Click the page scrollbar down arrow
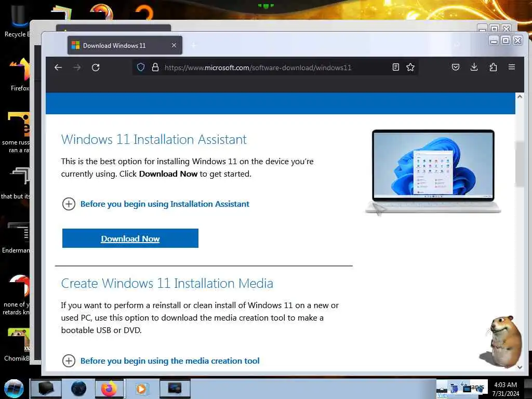Screen dimensions: 532x399 [x=520, y=367]
